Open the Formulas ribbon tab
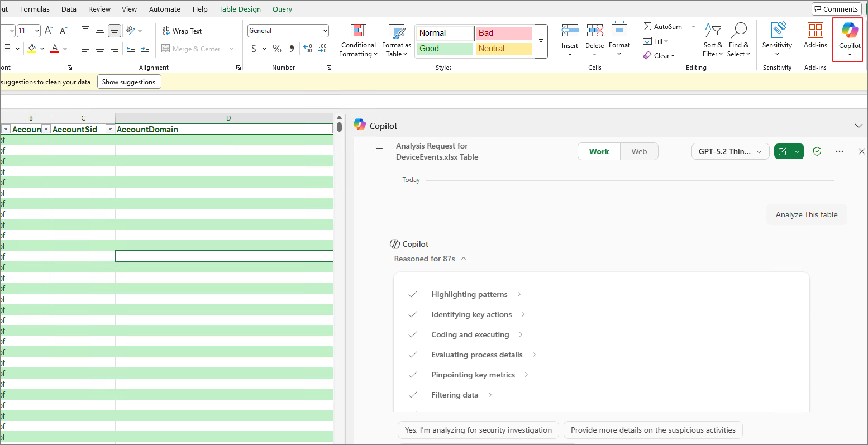The width and height of the screenshot is (868, 445). 35,9
